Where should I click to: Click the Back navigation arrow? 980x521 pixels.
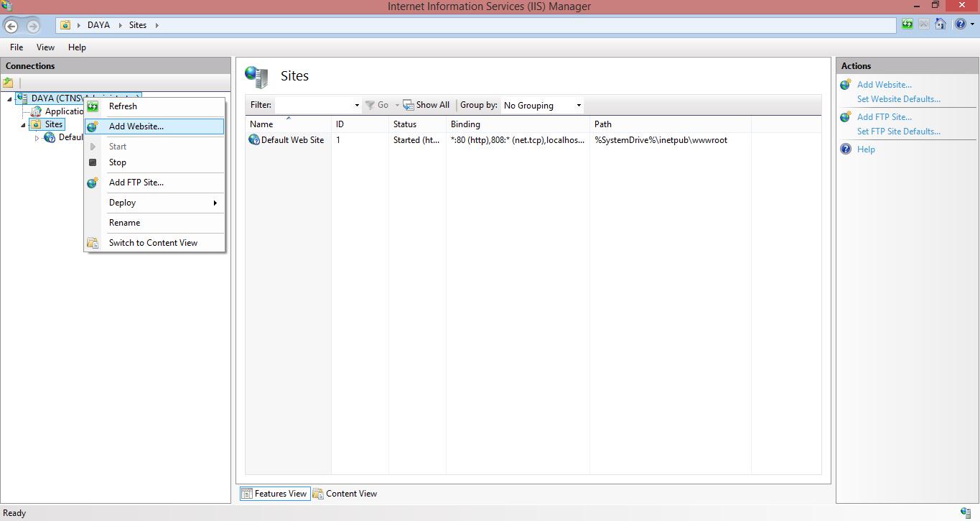pyautogui.click(x=11, y=26)
